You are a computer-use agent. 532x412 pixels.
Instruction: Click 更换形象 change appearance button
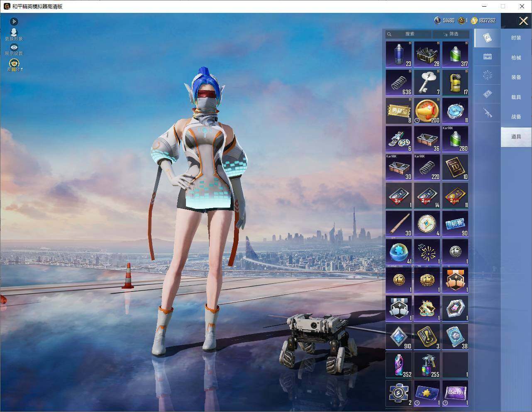14,34
